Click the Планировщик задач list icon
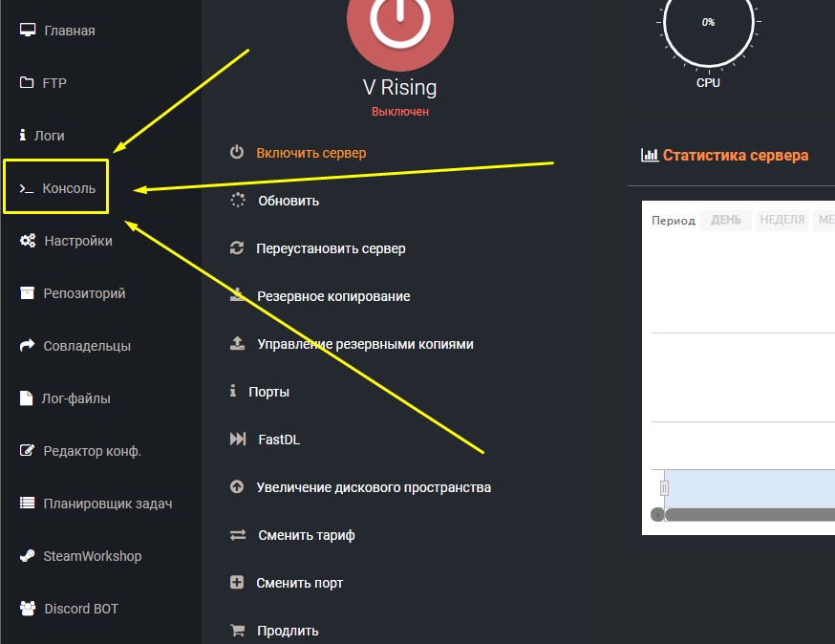This screenshot has width=835, height=644. pyautogui.click(x=27, y=504)
